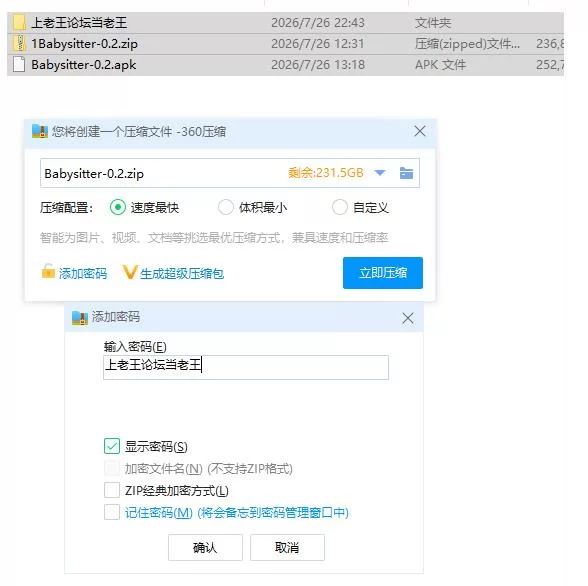Viewport: 588px width, 586px height.
Task: Choose the 自定义 compression option
Action: pos(340,207)
